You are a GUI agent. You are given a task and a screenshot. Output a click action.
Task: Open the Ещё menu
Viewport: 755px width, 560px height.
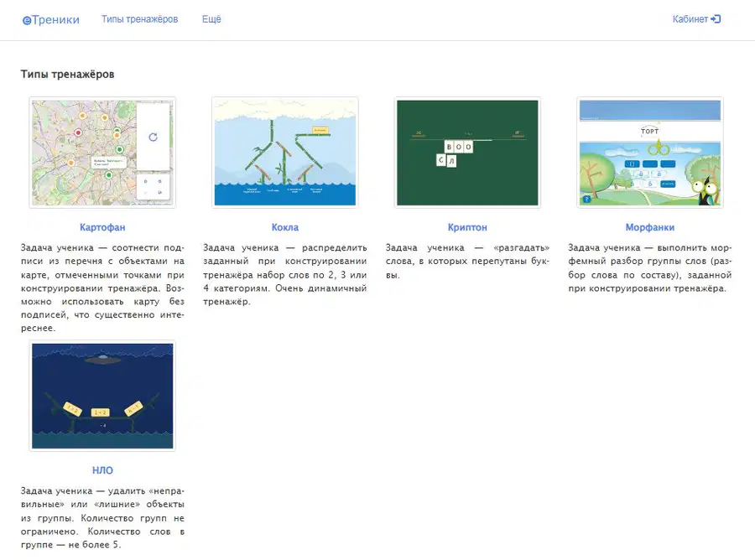(x=211, y=19)
